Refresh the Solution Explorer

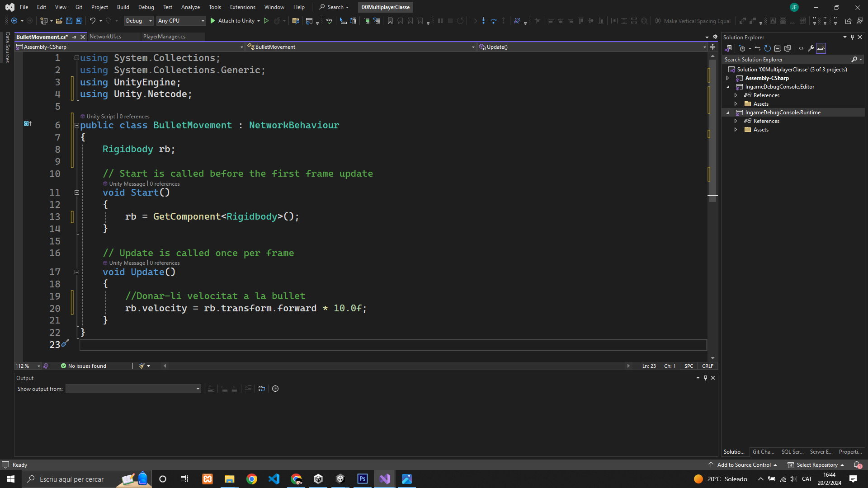coord(767,48)
